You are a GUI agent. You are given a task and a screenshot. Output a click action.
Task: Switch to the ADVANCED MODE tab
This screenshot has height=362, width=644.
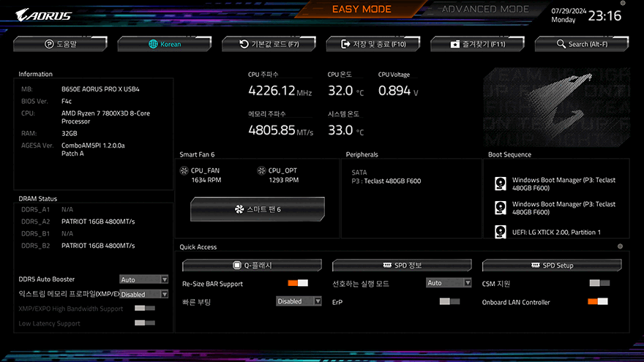485,9
